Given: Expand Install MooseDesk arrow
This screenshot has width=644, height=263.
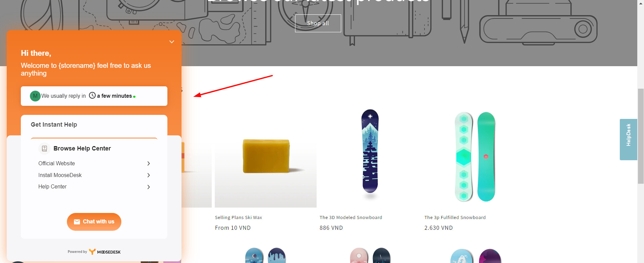Looking at the screenshot, I should click(x=149, y=175).
